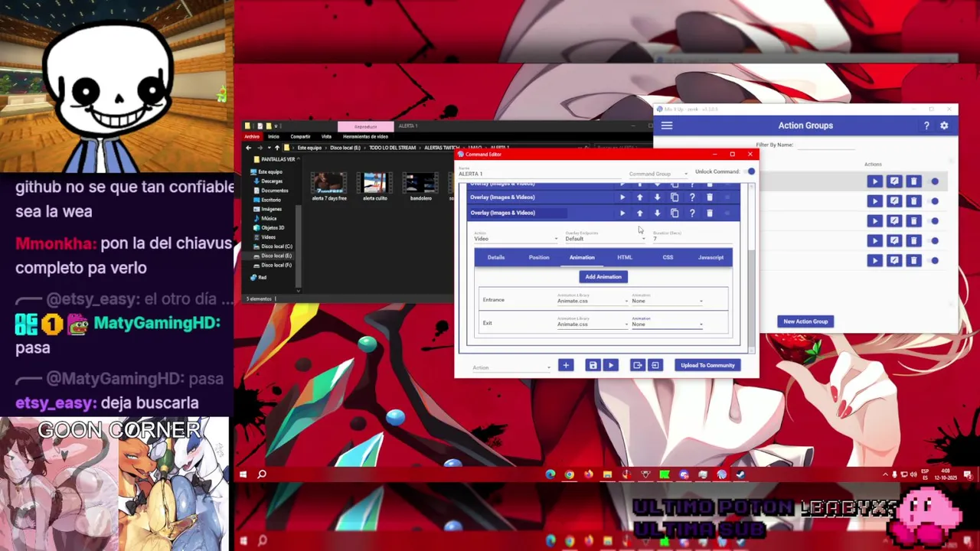Open Overlay Endpoint dropdown showing Default
This screenshot has height=551, width=980.
coord(605,239)
